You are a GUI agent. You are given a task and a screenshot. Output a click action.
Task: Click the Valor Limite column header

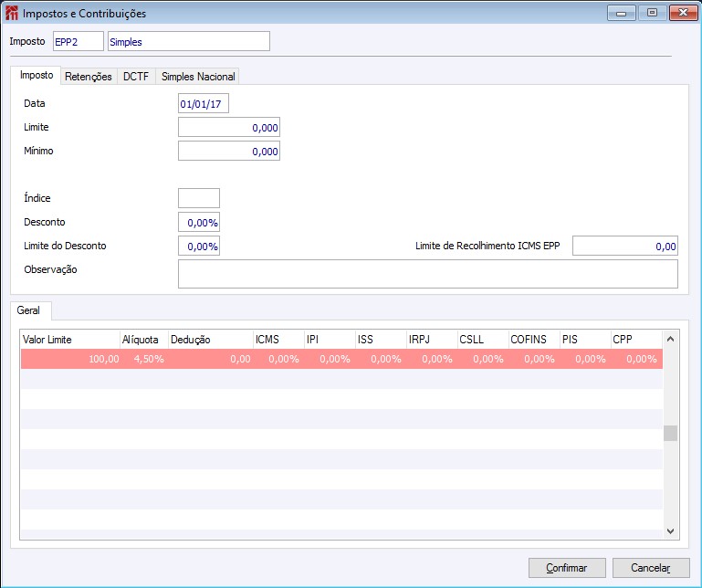point(70,340)
